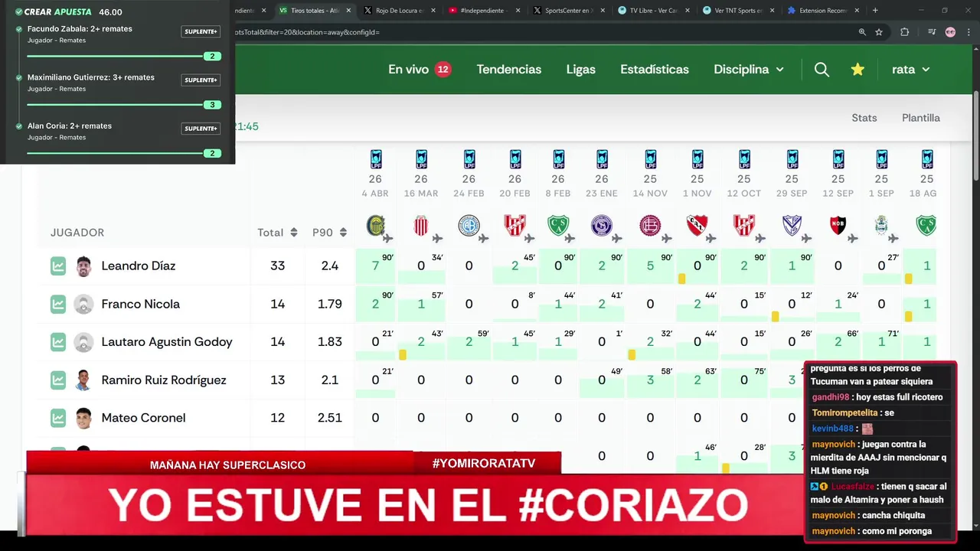The image size is (980, 551).
Task: Click the page vertical scrollbar
Action: click(975, 138)
